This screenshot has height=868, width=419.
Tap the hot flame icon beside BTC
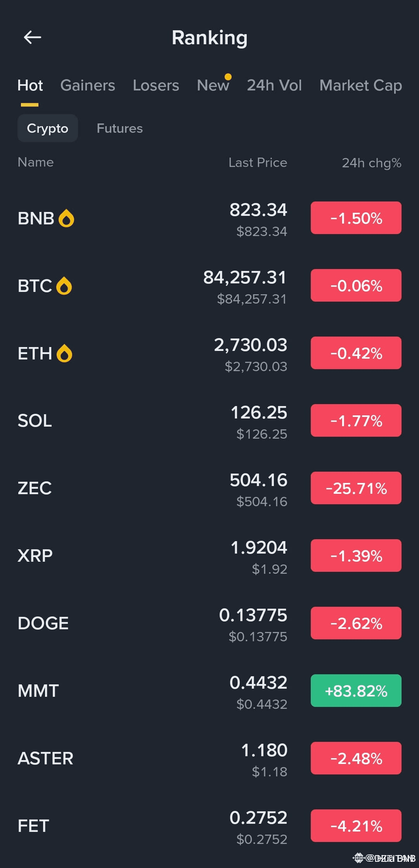[64, 286]
